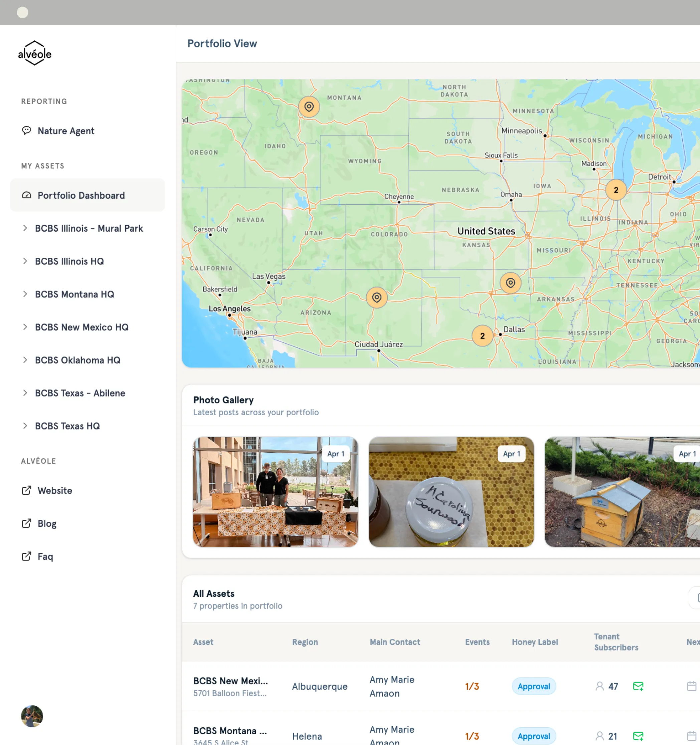Open the first photo gallery thumbnail dated Apr 1
The image size is (700, 745).
[276, 492]
